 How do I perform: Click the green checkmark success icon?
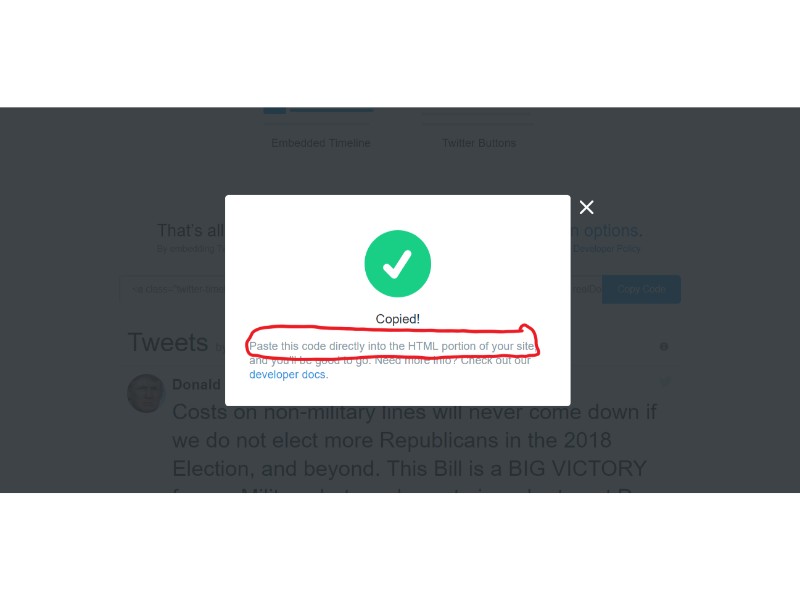click(x=397, y=263)
